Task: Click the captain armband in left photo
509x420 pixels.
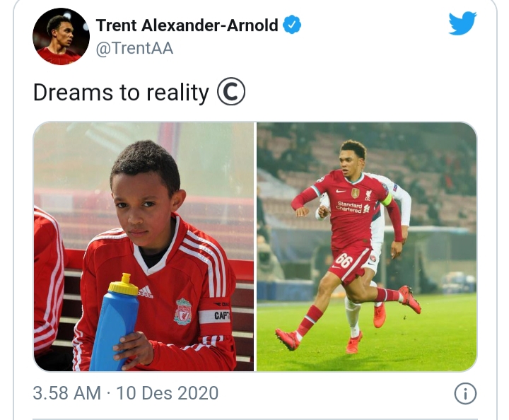Action: pos(214,313)
